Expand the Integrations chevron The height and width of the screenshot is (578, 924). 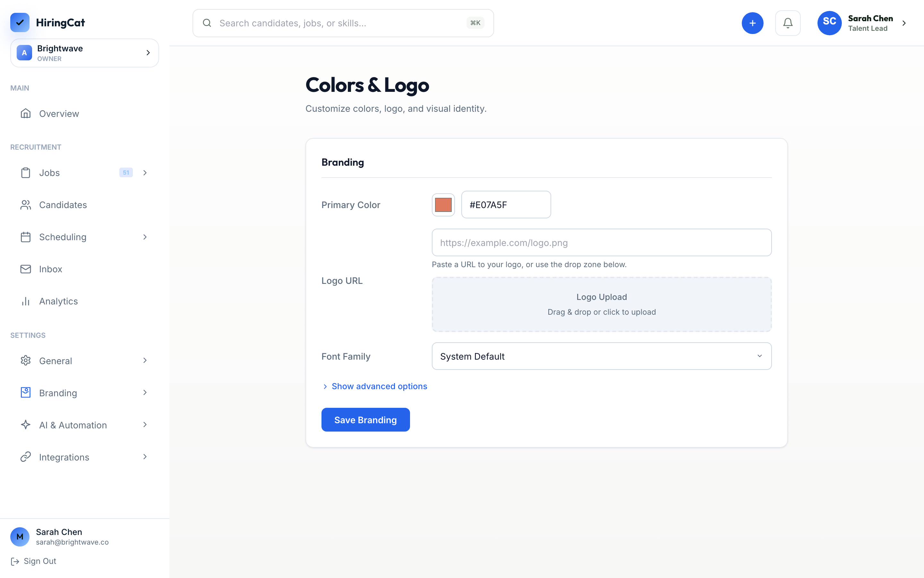point(145,457)
